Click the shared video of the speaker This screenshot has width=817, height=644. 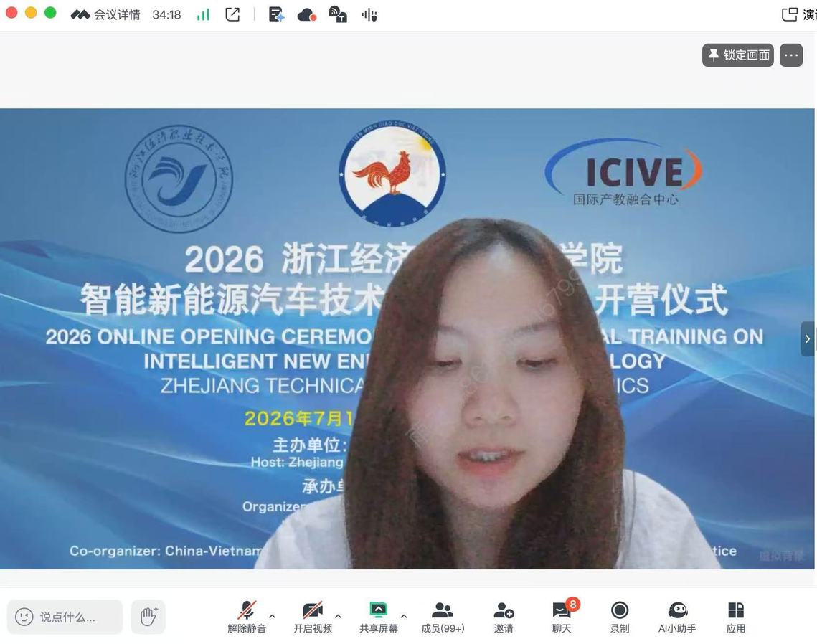tap(407, 338)
